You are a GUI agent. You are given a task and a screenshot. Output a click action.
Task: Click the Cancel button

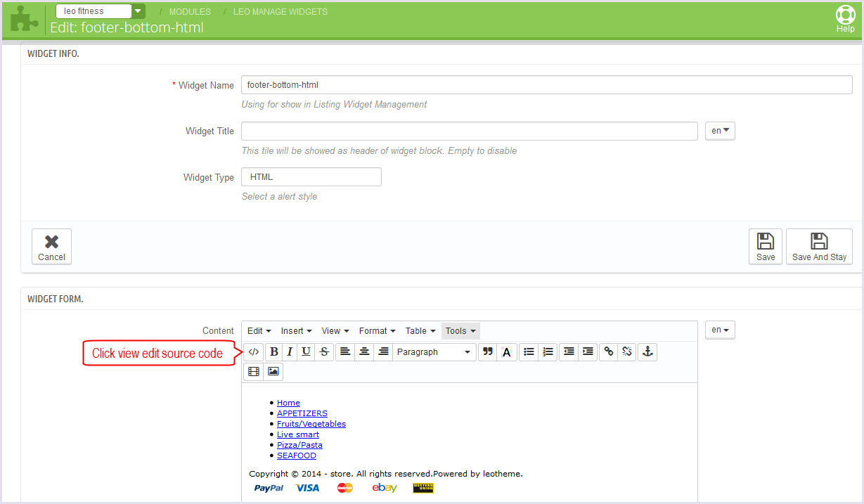(51, 247)
